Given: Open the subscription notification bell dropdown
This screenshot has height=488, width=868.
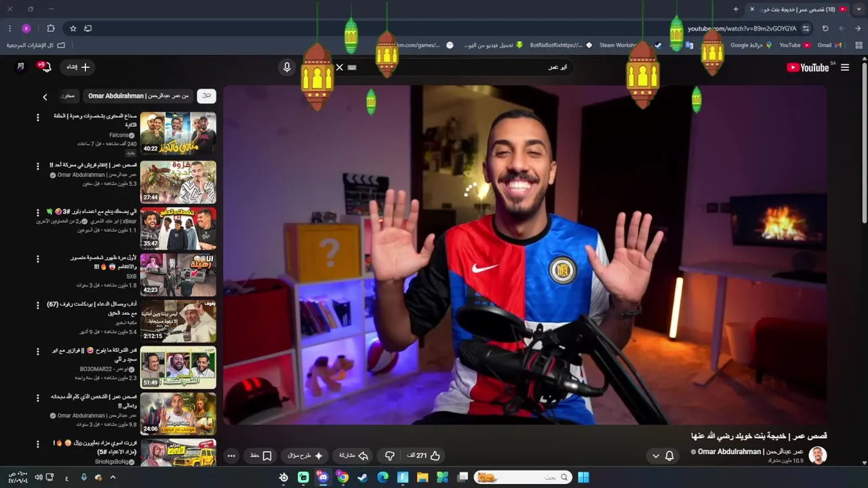Looking at the screenshot, I should tap(663, 455).
